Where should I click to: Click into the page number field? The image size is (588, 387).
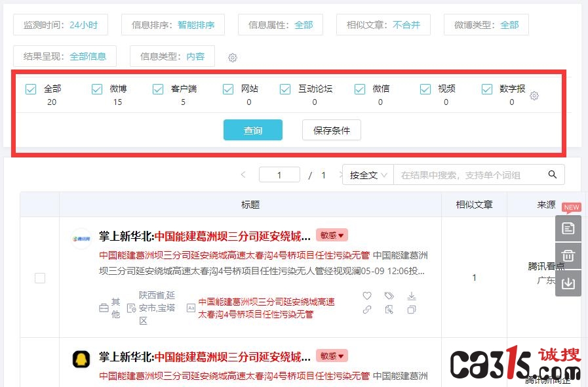point(279,175)
